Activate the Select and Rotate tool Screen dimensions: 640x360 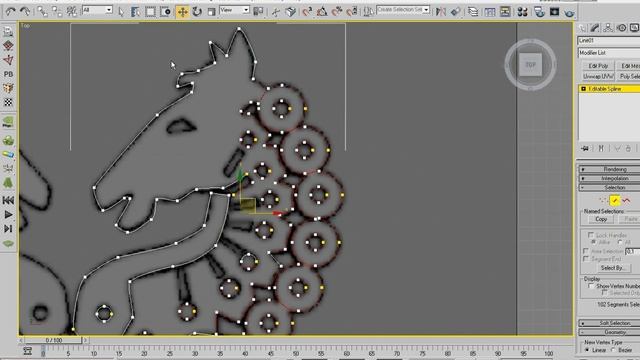(197, 12)
